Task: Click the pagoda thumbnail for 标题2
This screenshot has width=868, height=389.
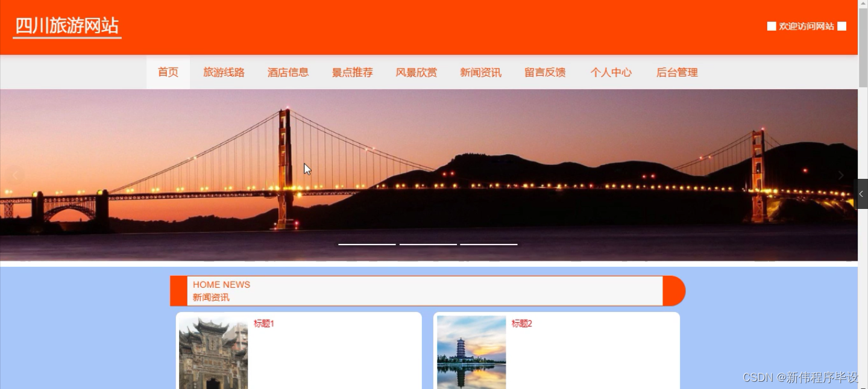Action: click(471, 352)
